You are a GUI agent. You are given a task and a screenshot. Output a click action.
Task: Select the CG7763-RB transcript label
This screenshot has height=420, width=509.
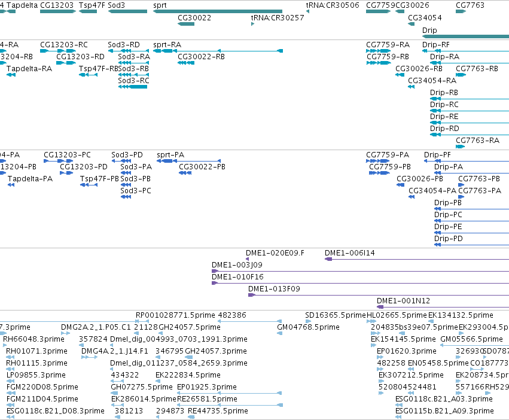(x=477, y=69)
